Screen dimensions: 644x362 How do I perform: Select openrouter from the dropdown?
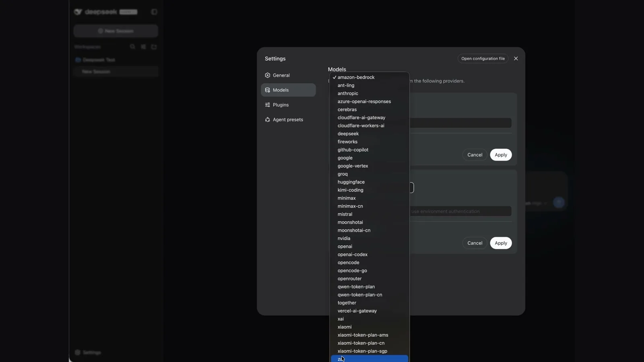click(369, 278)
